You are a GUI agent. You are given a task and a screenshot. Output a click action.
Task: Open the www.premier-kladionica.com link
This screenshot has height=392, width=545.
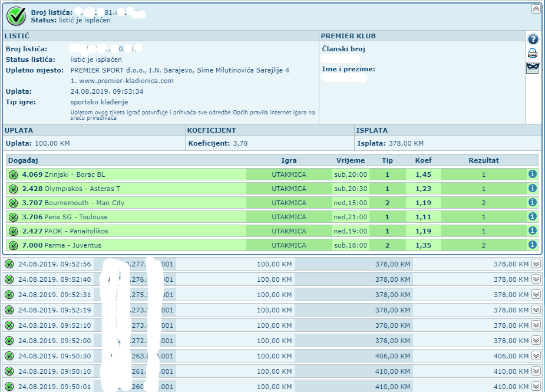point(126,81)
